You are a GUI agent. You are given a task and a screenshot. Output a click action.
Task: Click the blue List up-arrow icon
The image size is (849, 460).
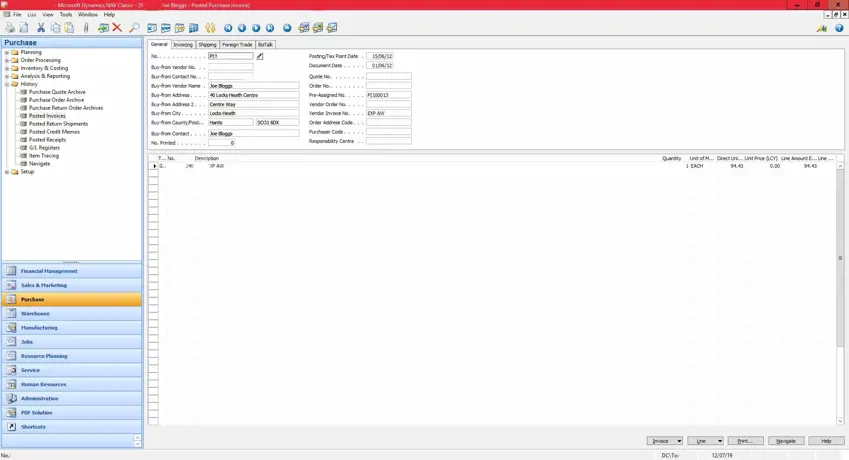point(287,28)
